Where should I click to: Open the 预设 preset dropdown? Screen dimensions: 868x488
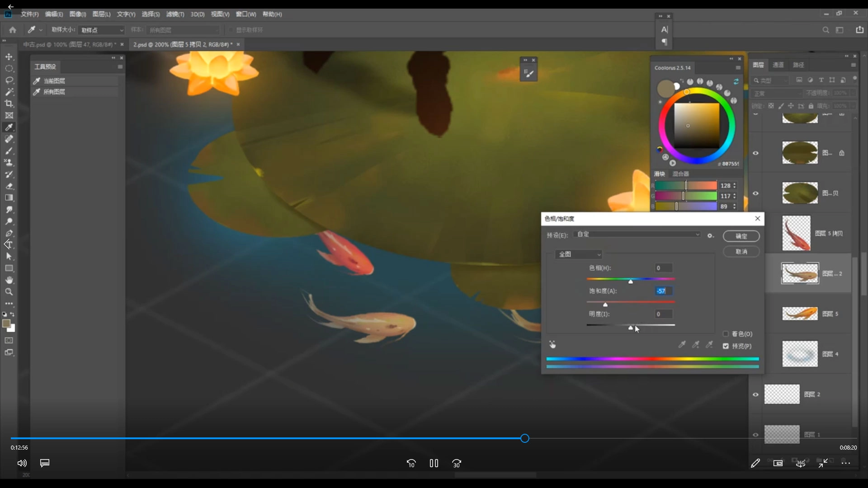click(638, 235)
